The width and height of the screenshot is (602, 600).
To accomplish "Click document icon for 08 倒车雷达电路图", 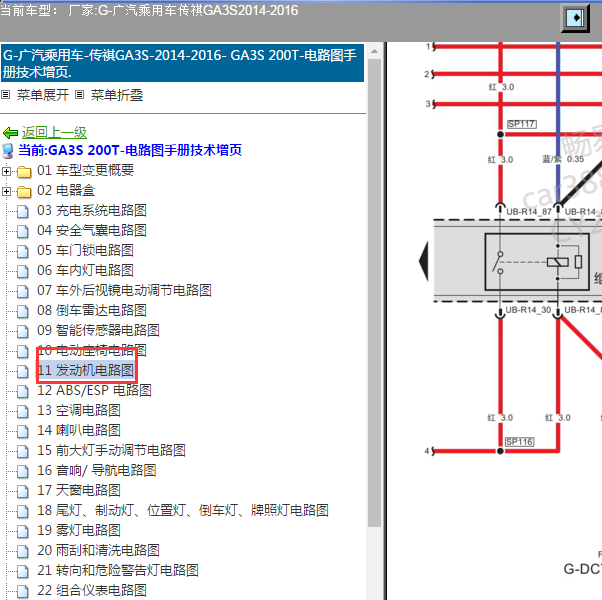I will click(23, 311).
